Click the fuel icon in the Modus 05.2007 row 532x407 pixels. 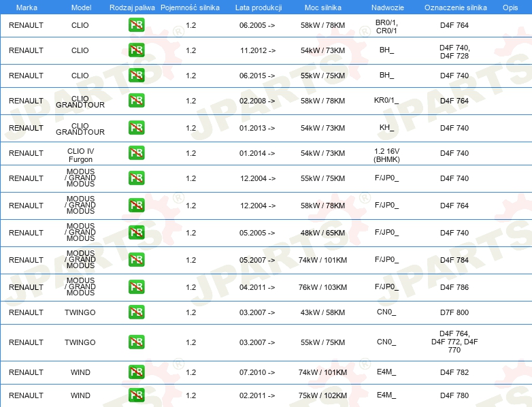tap(136, 260)
